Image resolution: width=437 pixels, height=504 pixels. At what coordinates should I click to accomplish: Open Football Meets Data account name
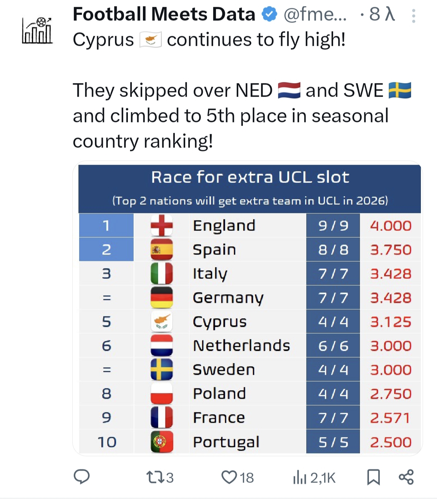pos(164,14)
